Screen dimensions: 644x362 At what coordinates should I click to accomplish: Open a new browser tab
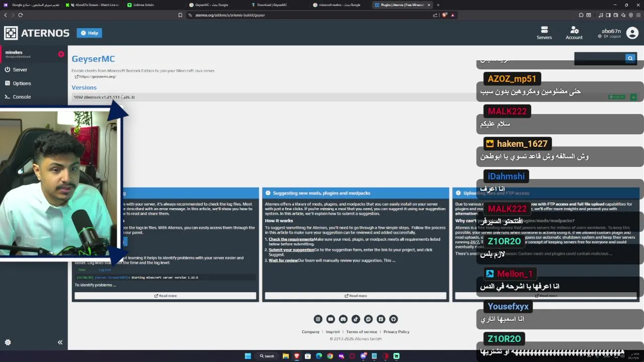438,5
